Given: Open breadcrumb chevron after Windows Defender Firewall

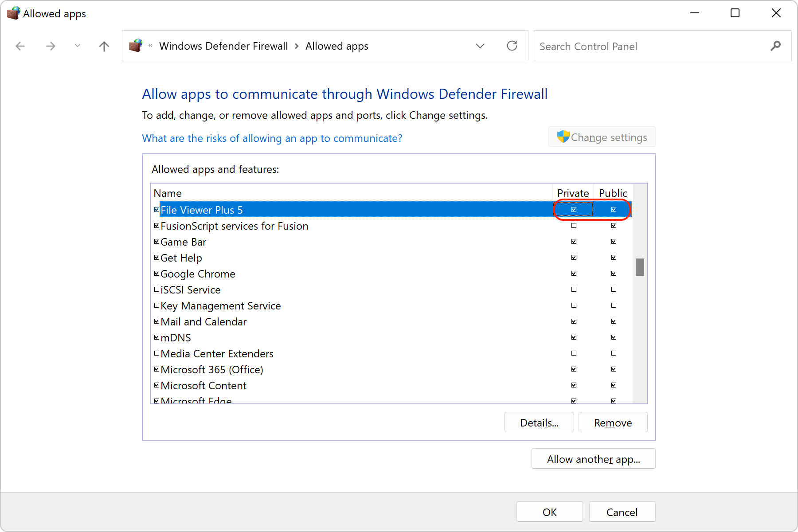Looking at the screenshot, I should (297, 46).
